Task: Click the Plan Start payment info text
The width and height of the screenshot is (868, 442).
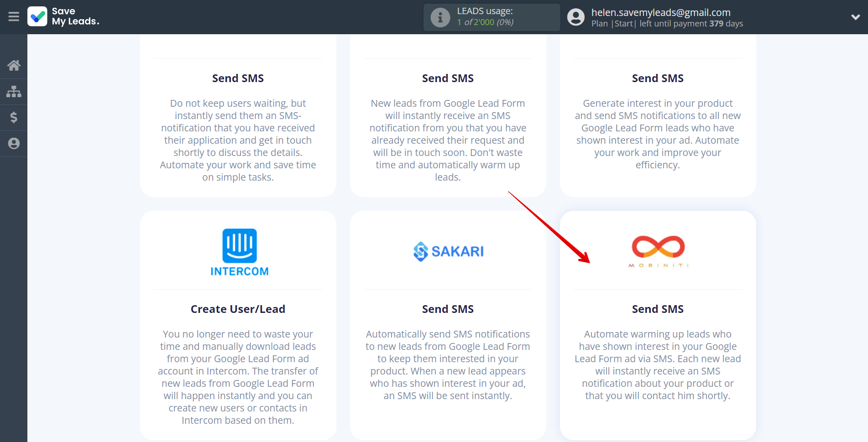Action: pos(667,24)
